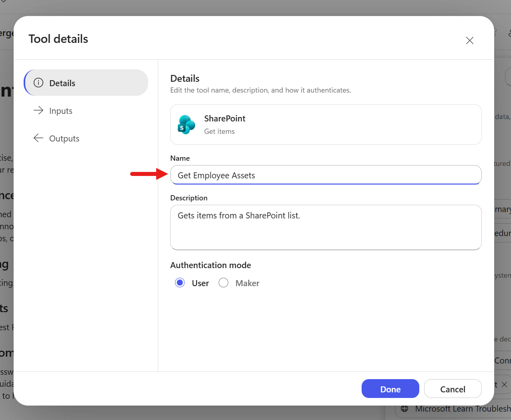Click into the Description text area
Viewport: 511px width, 420px height.
click(326, 227)
